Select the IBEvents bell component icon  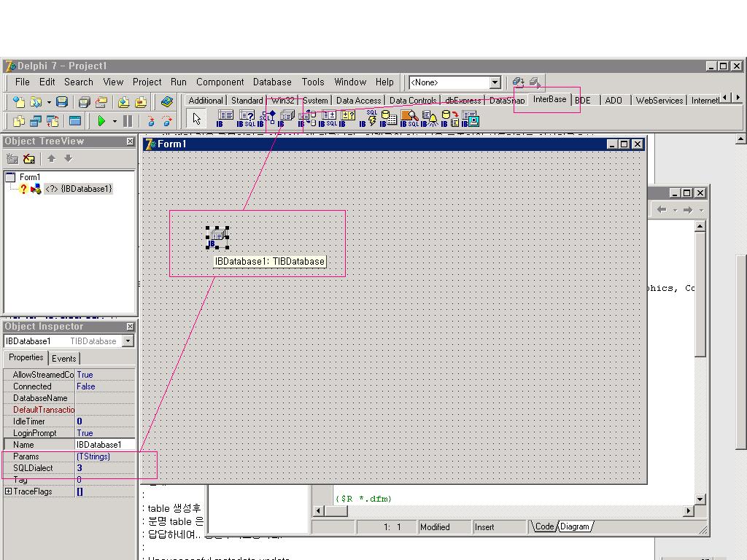click(x=429, y=119)
